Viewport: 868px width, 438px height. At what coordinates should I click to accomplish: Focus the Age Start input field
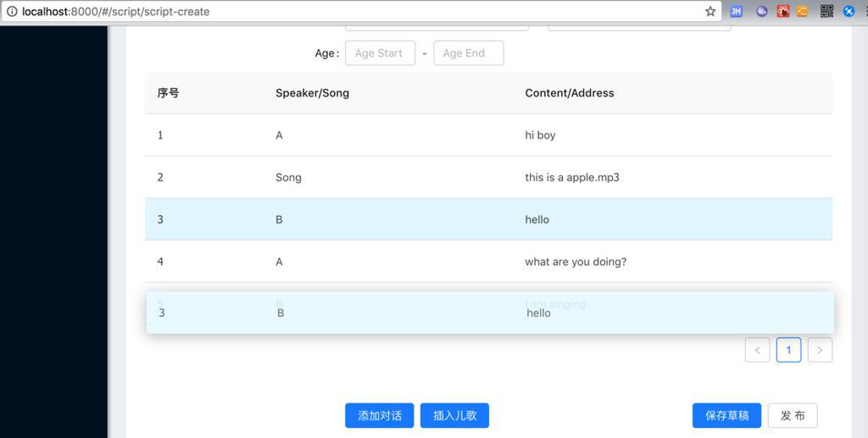(x=380, y=53)
